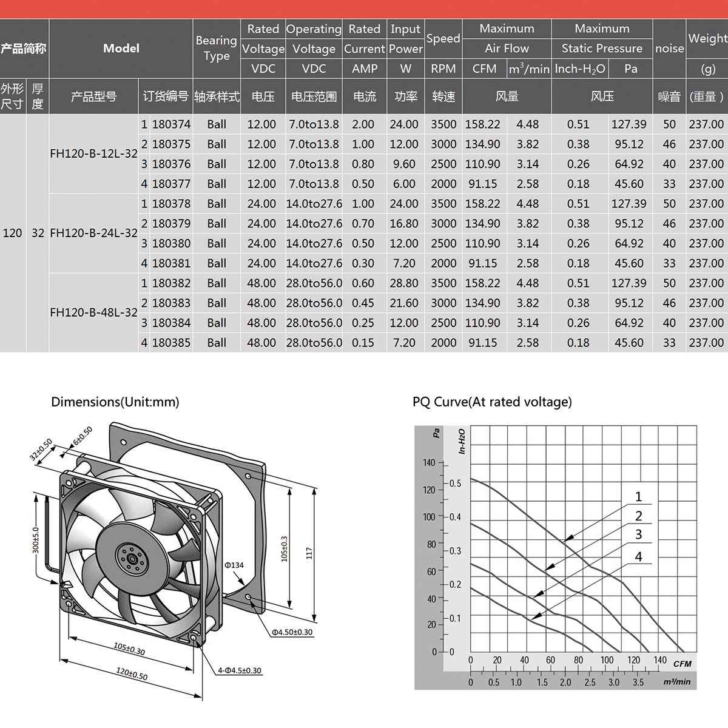Select order number 180385
728x728 pixels.
pyautogui.click(x=171, y=343)
